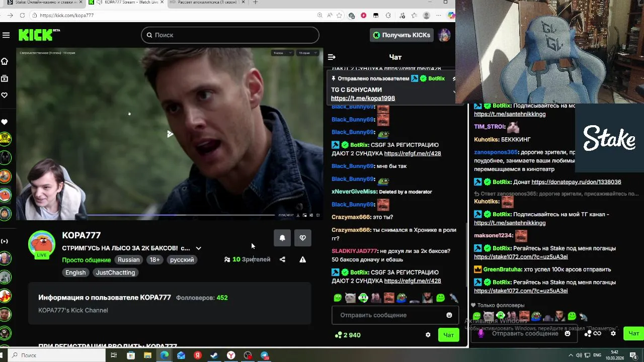The image size is (644, 362).
Task: Add the page to browser favorites
Action: 340,15
